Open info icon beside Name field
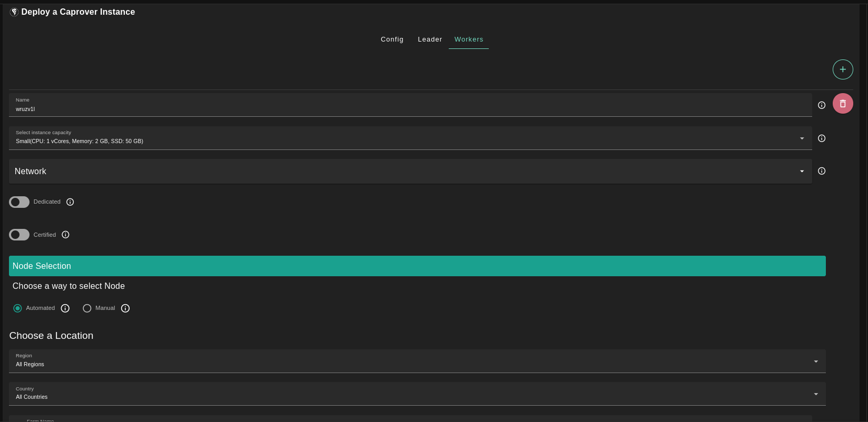 (x=822, y=105)
